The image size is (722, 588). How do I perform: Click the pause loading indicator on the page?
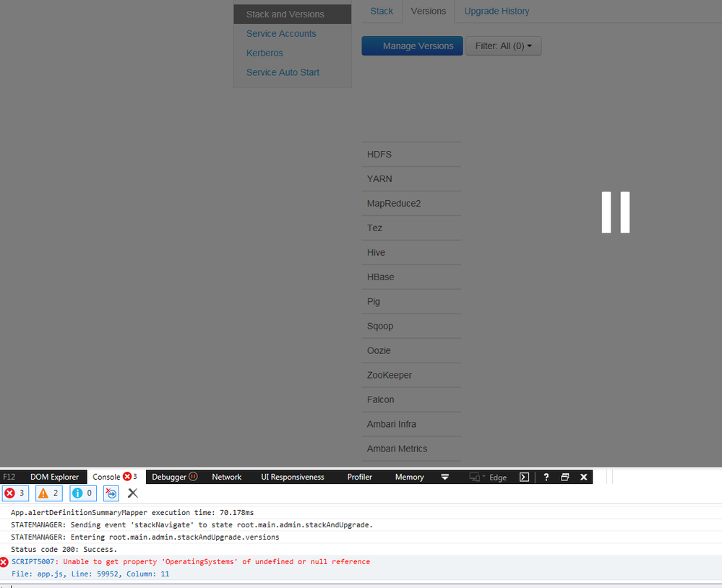click(615, 212)
